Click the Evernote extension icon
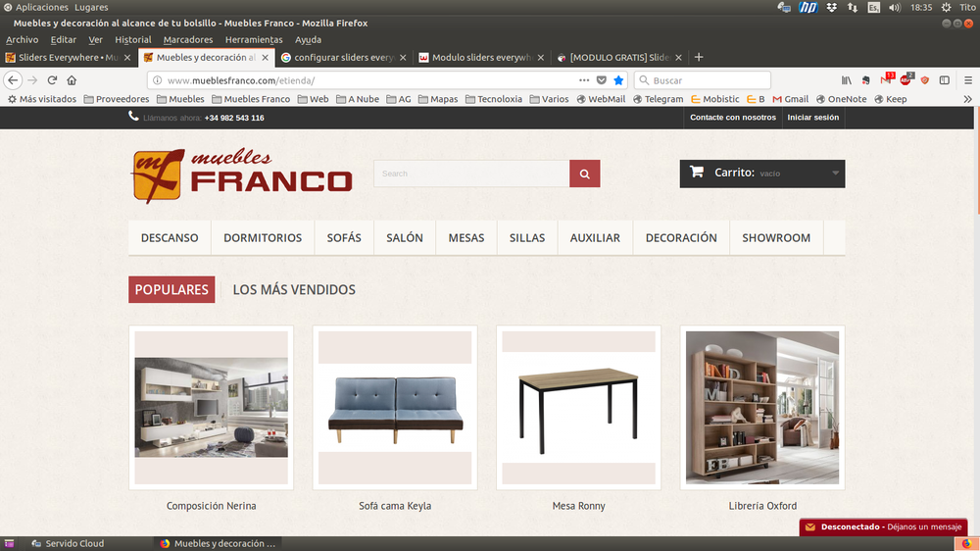The image size is (980, 551). click(x=865, y=80)
